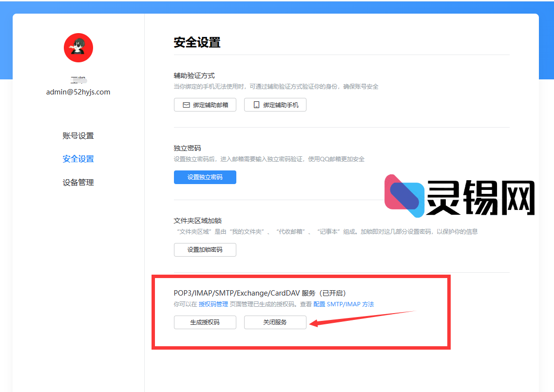Click 生成授权码 to generate authorization code
This screenshot has height=392, width=554.
[205, 322]
